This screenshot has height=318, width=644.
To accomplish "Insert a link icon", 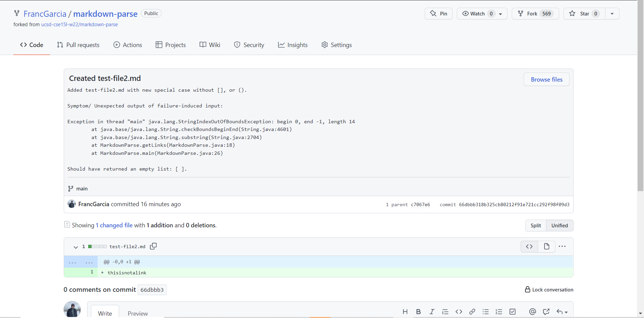I will pos(472,312).
